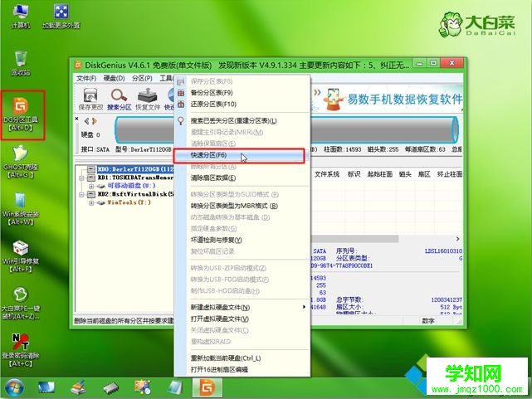The image size is (532, 399).
Task: Select HD0:DerlerT1120GB disk in tree
Action: coord(135,169)
